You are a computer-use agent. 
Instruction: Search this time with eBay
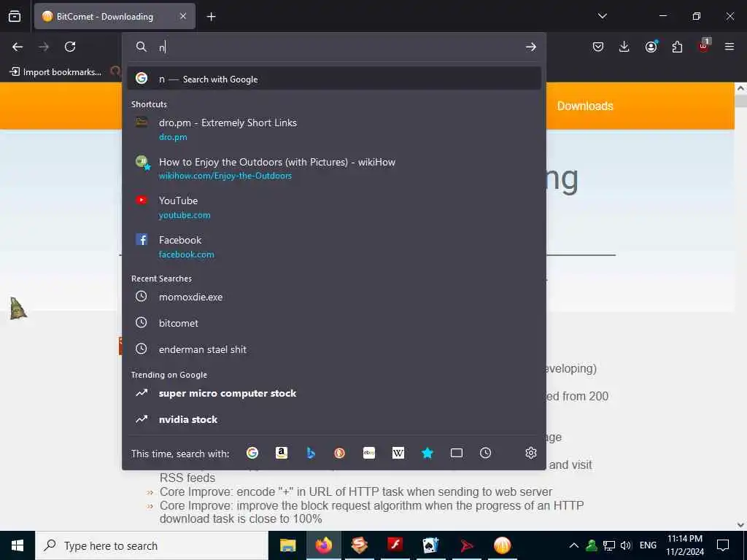[x=369, y=453]
